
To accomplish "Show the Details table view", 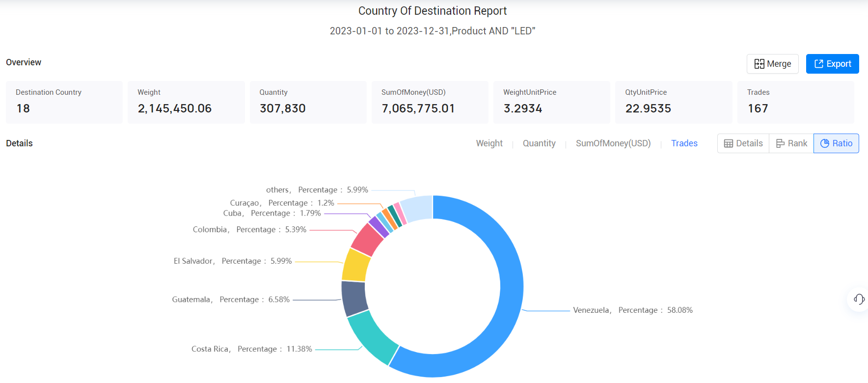I will click(743, 143).
